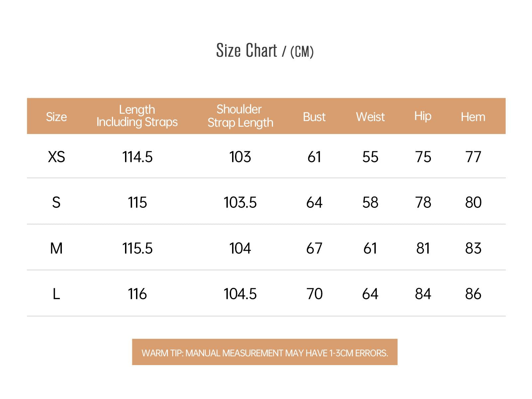Select the Bust column header
The width and height of the screenshot is (532, 399).
(x=314, y=117)
